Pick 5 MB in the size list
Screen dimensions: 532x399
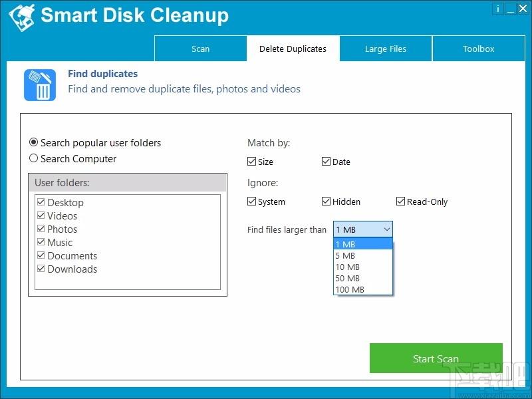pos(363,255)
